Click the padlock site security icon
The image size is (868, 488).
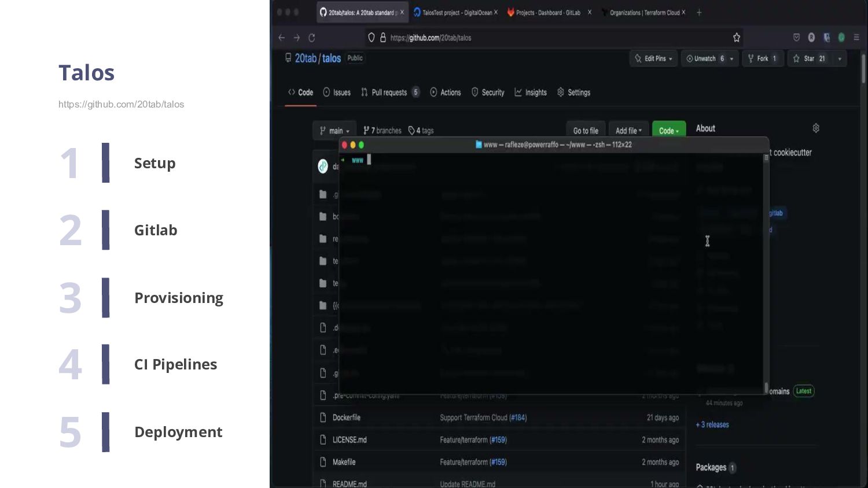(x=382, y=38)
